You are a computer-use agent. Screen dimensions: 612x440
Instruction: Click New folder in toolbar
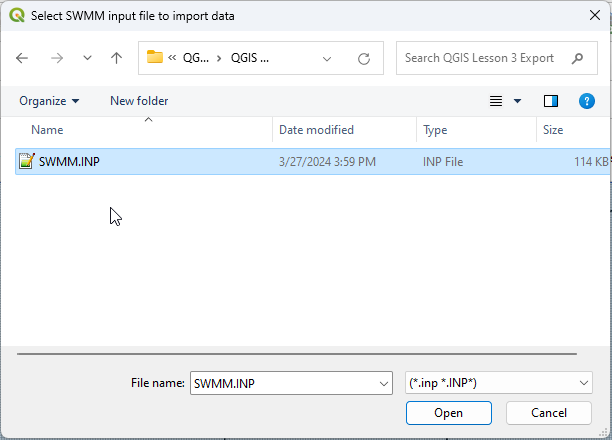(x=139, y=101)
